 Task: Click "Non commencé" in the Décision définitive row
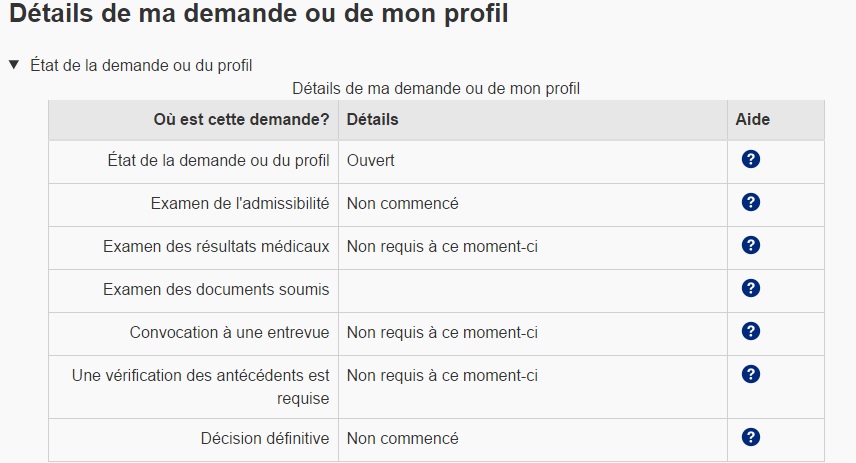click(402, 438)
